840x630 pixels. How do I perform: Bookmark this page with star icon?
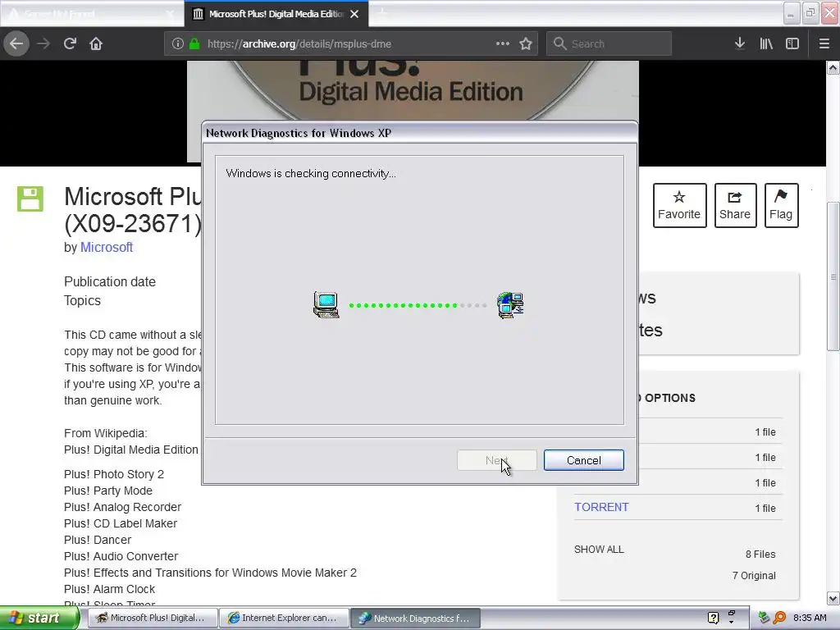click(x=526, y=43)
